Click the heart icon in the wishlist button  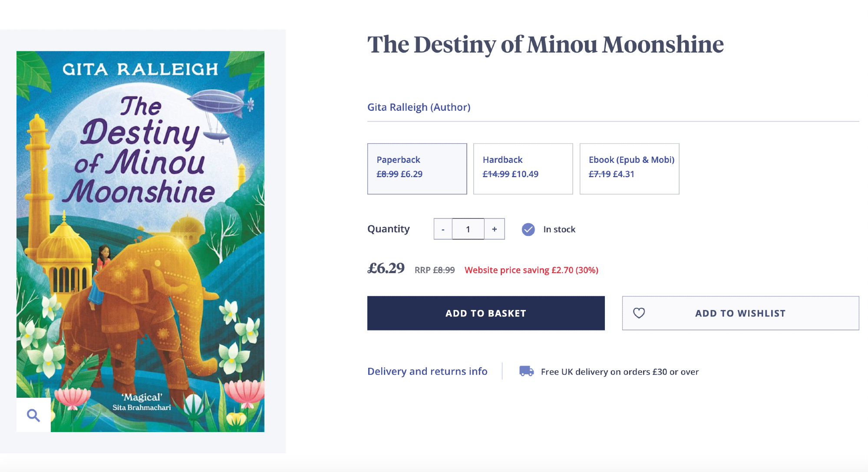pyautogui.click(x=639, y=313)
